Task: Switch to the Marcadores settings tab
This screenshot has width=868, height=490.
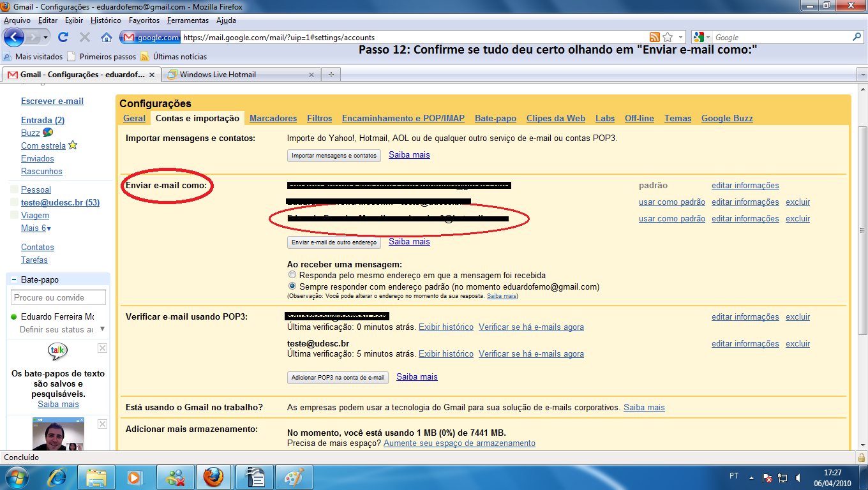Action: coord(273,118)
